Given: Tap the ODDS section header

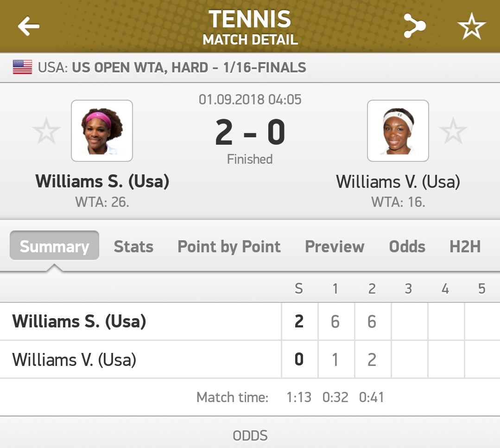Looking at the screenshot, I should tap(250, 435).
